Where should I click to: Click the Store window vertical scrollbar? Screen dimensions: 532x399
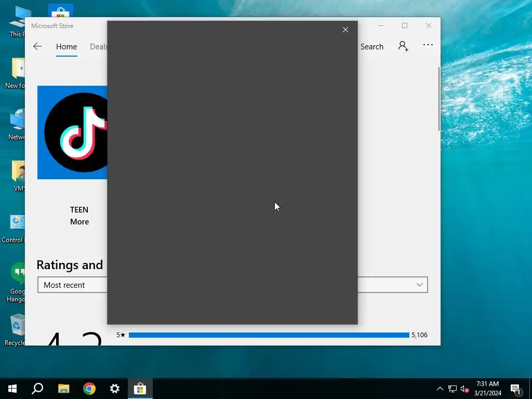pyautogui.click(x=438, y=99)
